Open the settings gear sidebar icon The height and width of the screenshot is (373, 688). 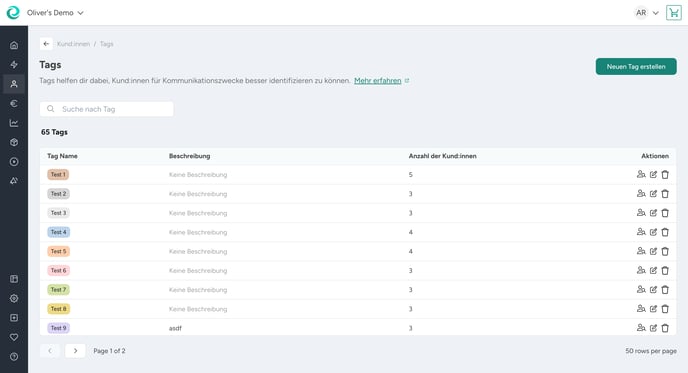(14, 298)
